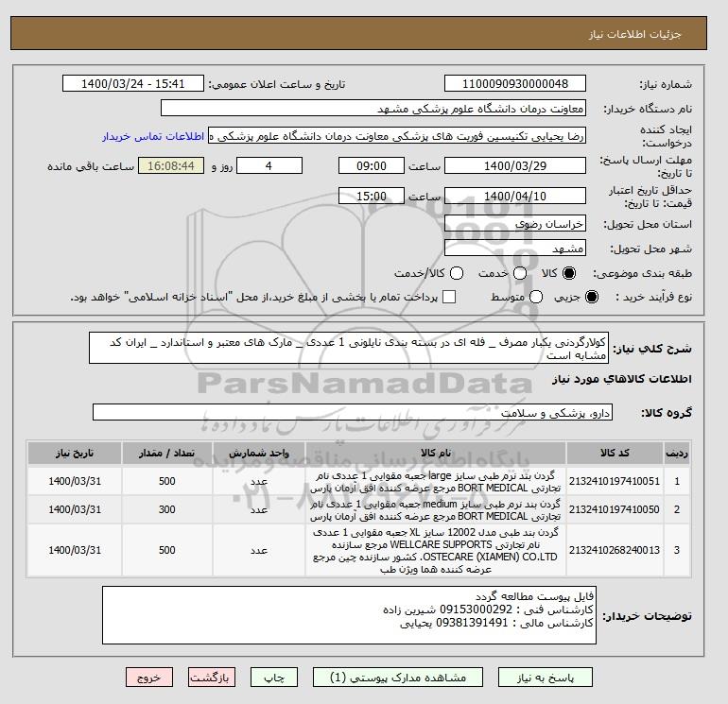This screenshot has height=704, width=728.
Task: Click the price validity date 1400/04/10
Action: tap(515, 196)
